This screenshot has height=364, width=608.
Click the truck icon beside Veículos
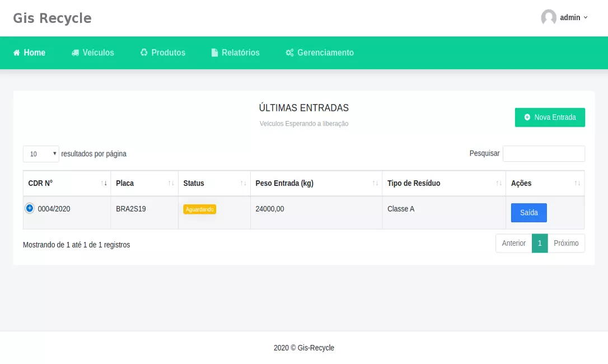75,53
